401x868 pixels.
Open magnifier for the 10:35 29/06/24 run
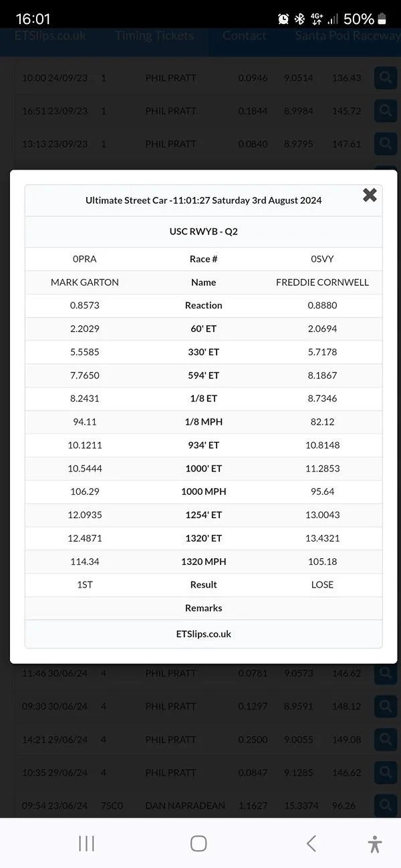(386, 773)
